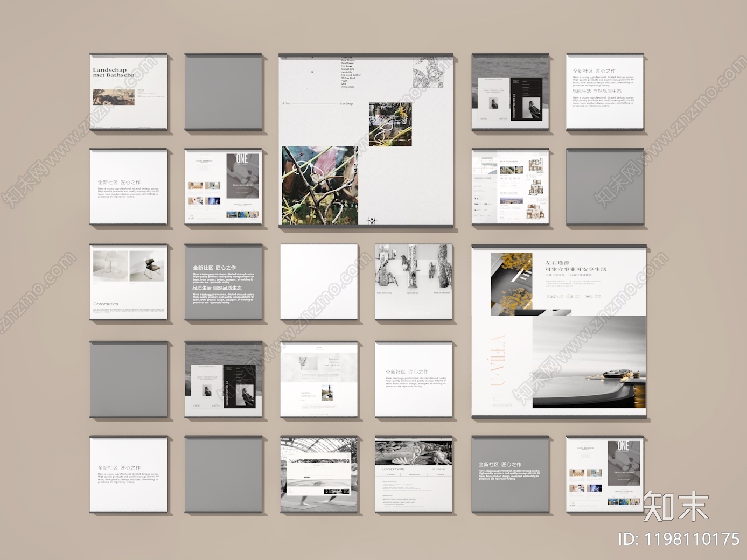Click the completely blank white panel
This screenshot has height=560, width=747.
pyautogui.click(x=319, y=282)
